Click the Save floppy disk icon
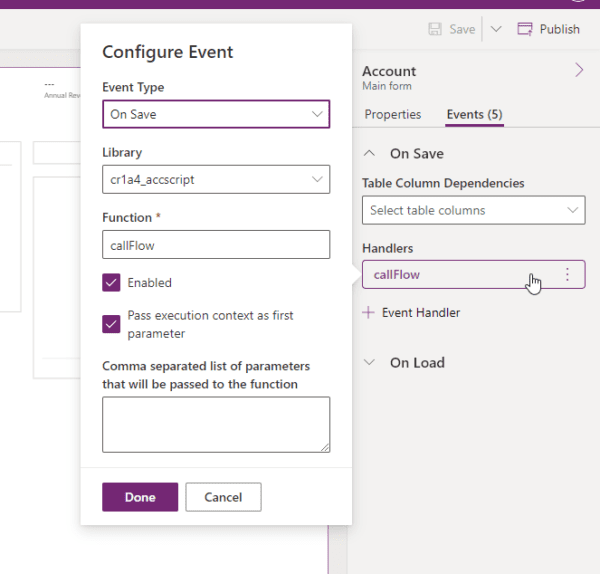This screenshot has width=600, height=574. coord(435,29)
